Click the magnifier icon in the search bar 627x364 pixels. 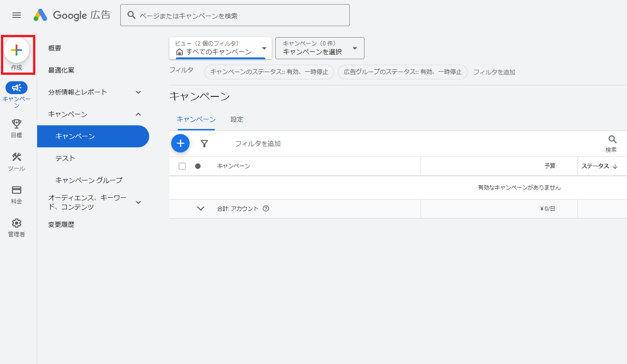pos(132,15)
